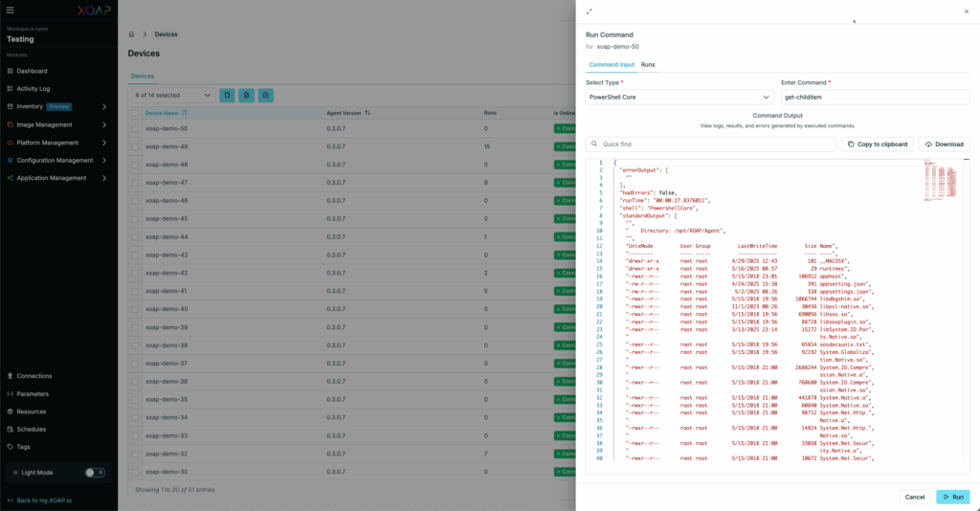Tick the select-all checkbox in the table header

click(x=135, y=113)
